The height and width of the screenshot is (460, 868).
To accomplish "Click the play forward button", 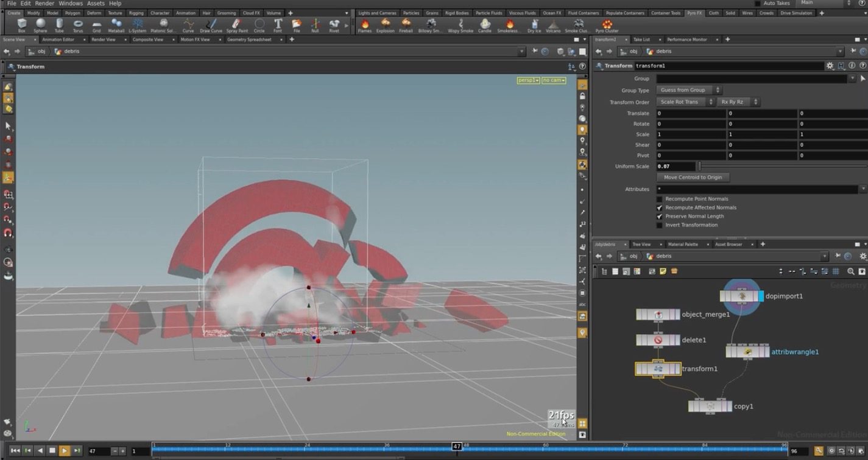I will [64, 451].
